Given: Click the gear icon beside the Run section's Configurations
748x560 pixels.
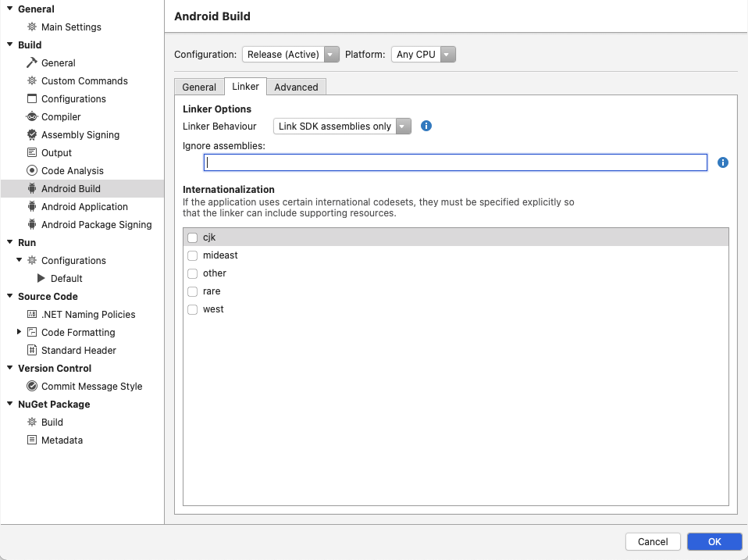Looking at the screenshot, I should (31, 260).
